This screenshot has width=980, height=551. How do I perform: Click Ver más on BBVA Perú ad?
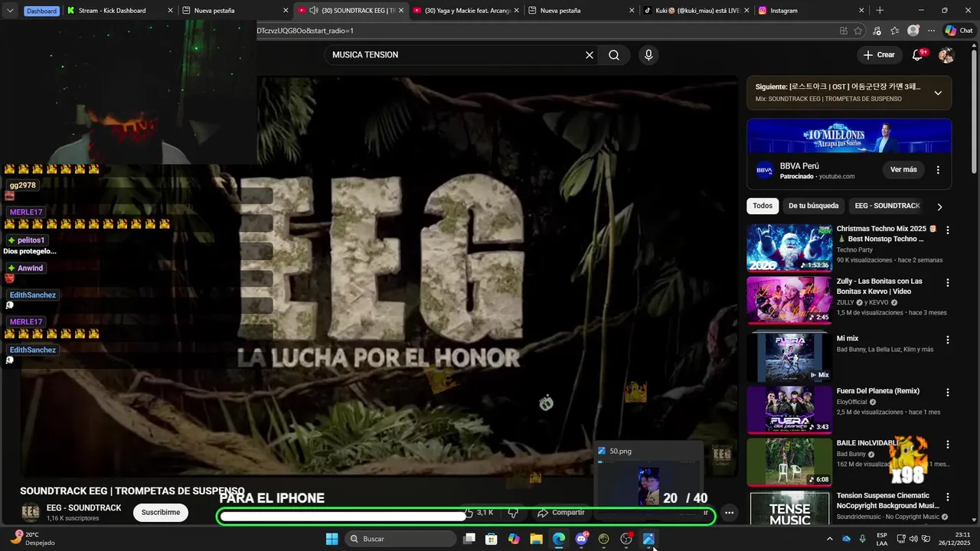point(903,170)
